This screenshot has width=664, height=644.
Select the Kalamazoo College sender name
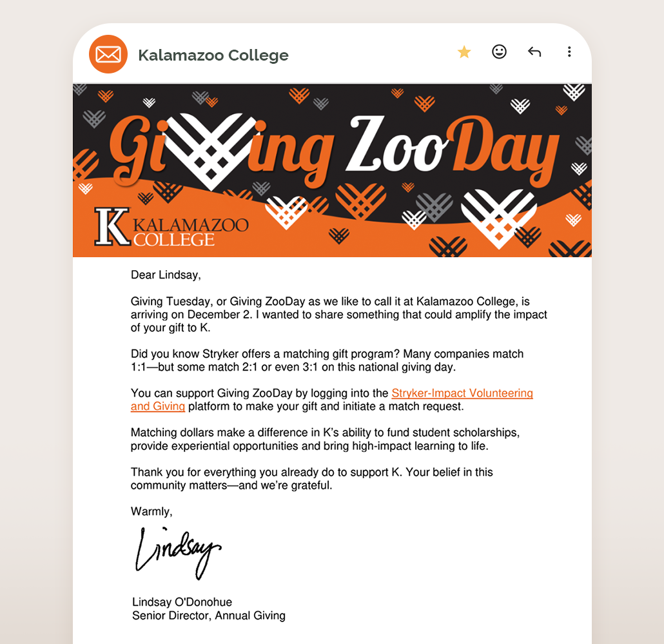tap(213, 55)
